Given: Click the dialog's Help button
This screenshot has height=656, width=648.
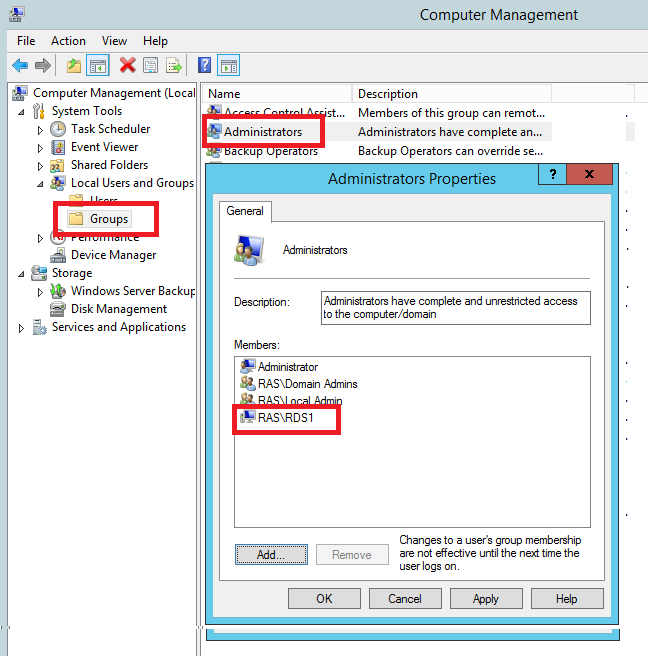Looking at the screenshot, I should (567, 598).
